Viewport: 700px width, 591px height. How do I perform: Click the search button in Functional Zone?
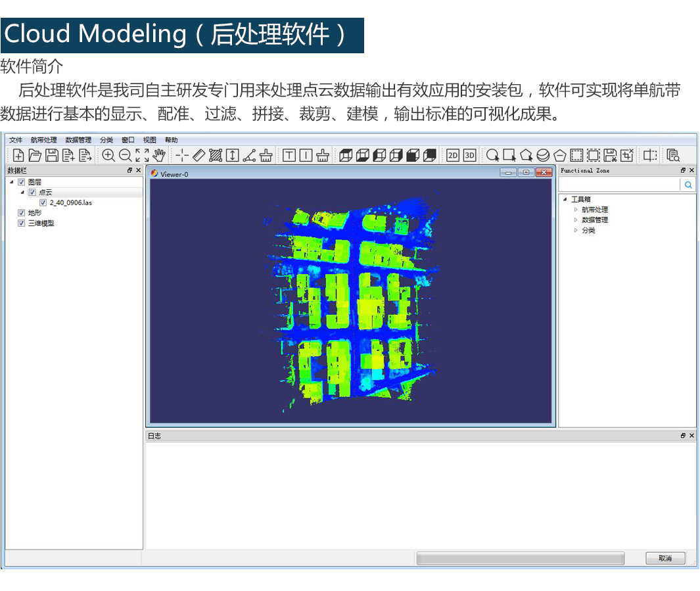pyautogui.click(x=688, y=185)
